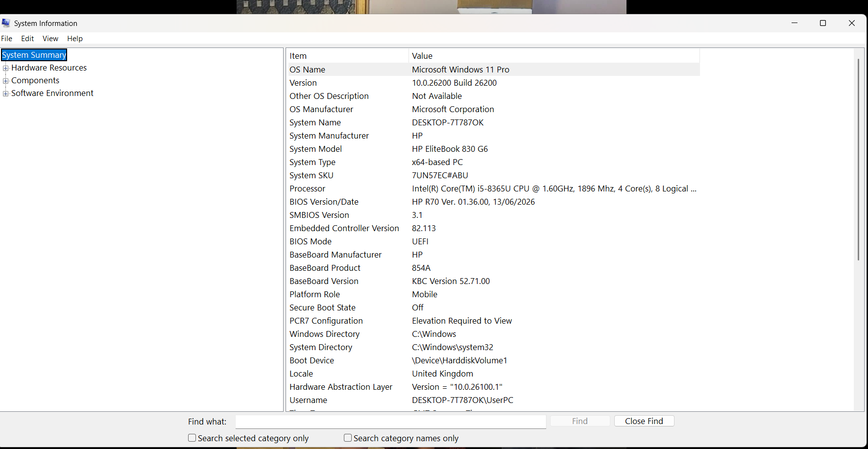Select System Summary in the tree
Image resolution: width=868 pixels, height=449 pixels.
pyautogui.click(x=34, y=55)
